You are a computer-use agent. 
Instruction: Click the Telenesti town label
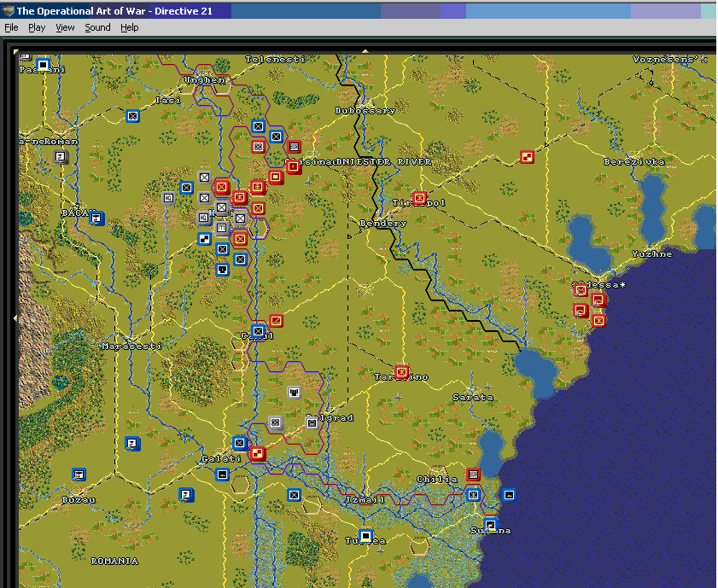275,60
